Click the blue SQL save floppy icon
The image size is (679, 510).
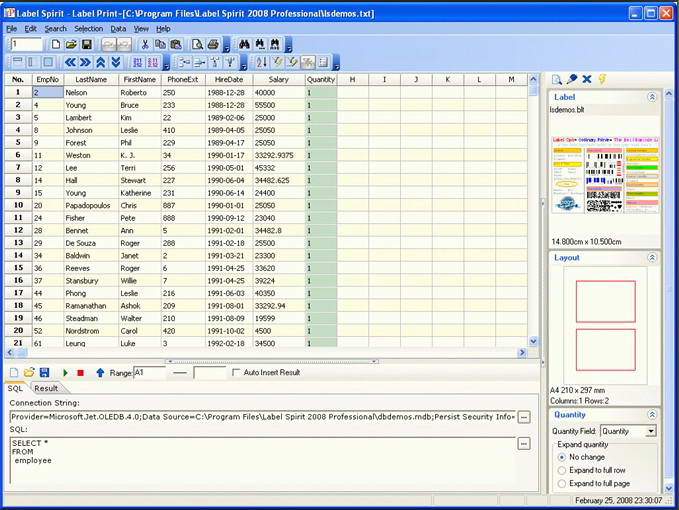pyautogui.click(x=44, y=373)
